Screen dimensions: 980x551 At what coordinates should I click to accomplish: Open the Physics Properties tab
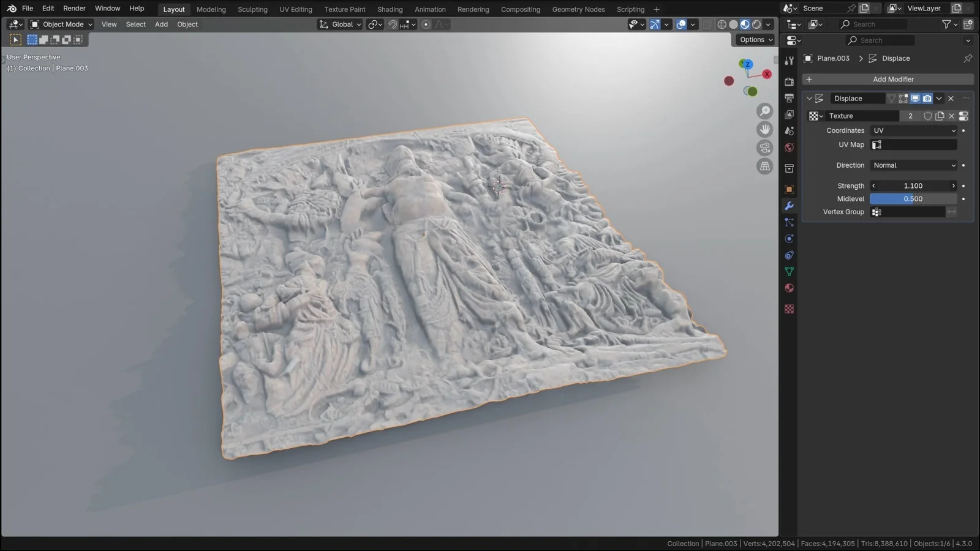[789, 239]
